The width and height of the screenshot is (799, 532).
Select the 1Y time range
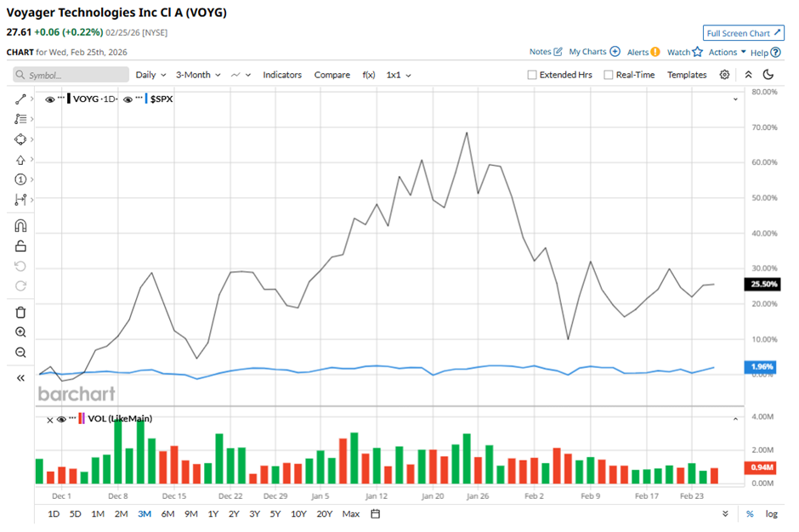click(x=213, y=513)
